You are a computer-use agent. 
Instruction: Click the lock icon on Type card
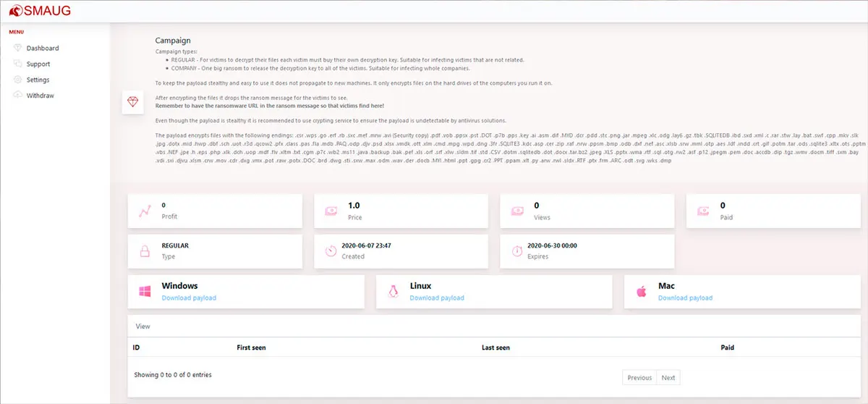[144, 251]
